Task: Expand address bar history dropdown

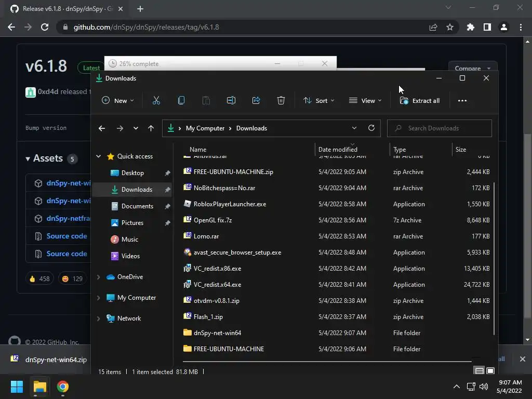Action: 354,128
